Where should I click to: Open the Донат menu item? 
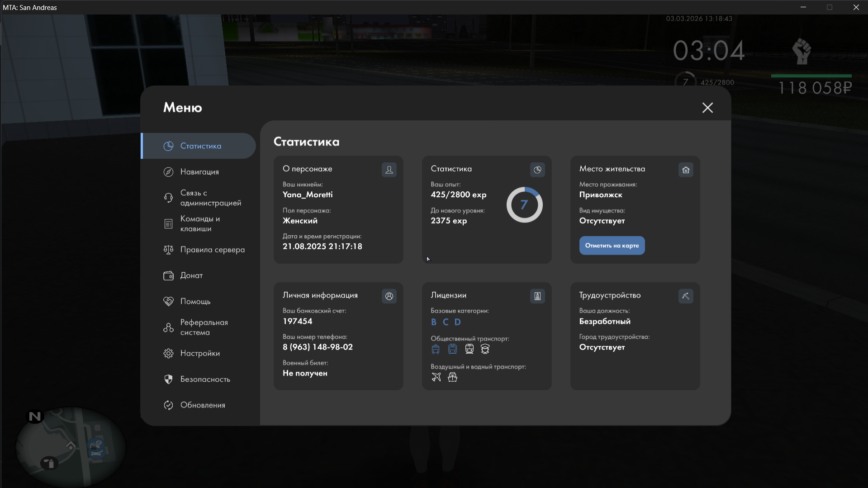point(191,275)
